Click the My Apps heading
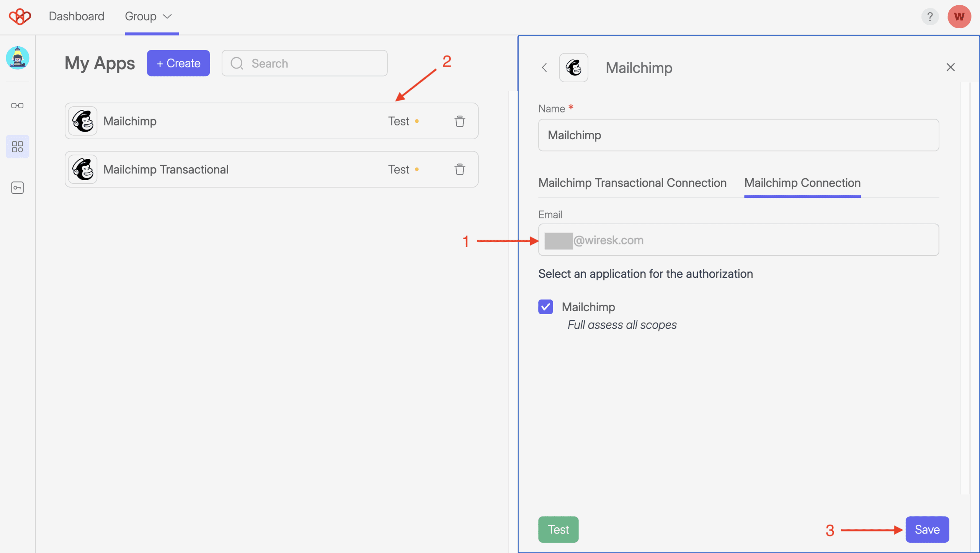The width and height of the screenshot is (980, 553). click(100, 63)
